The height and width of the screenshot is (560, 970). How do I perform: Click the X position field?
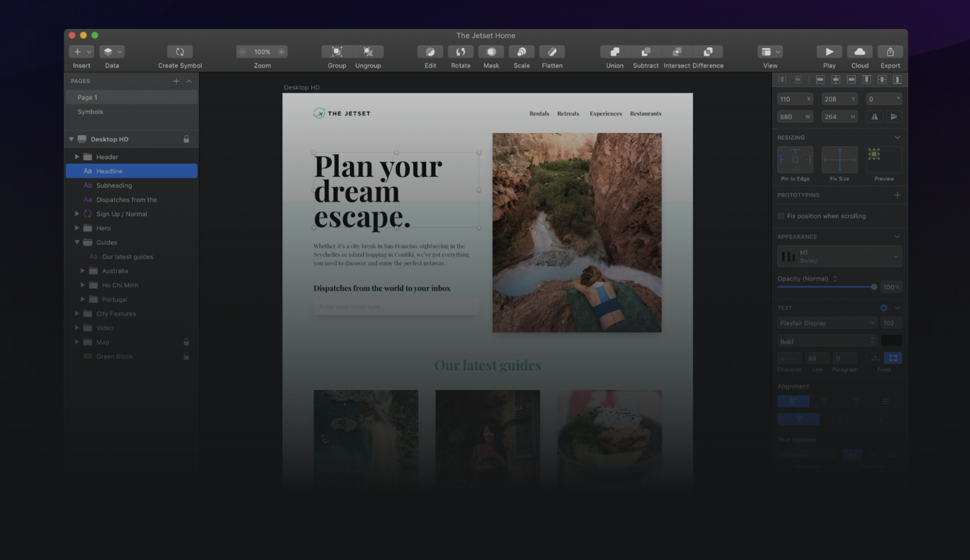click(x=795, y=99)
